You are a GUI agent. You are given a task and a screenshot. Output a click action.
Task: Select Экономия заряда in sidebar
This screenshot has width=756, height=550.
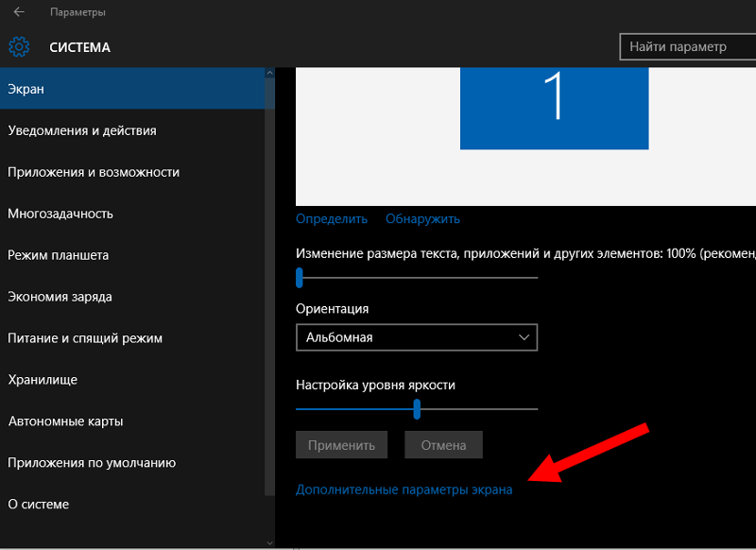click(x=132, y=297)
